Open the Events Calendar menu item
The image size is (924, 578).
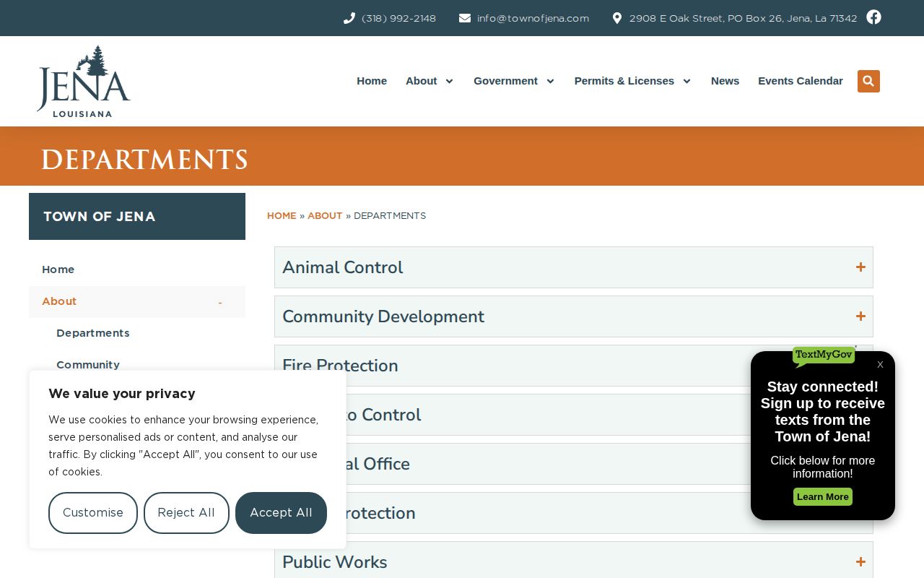[801, 81]
